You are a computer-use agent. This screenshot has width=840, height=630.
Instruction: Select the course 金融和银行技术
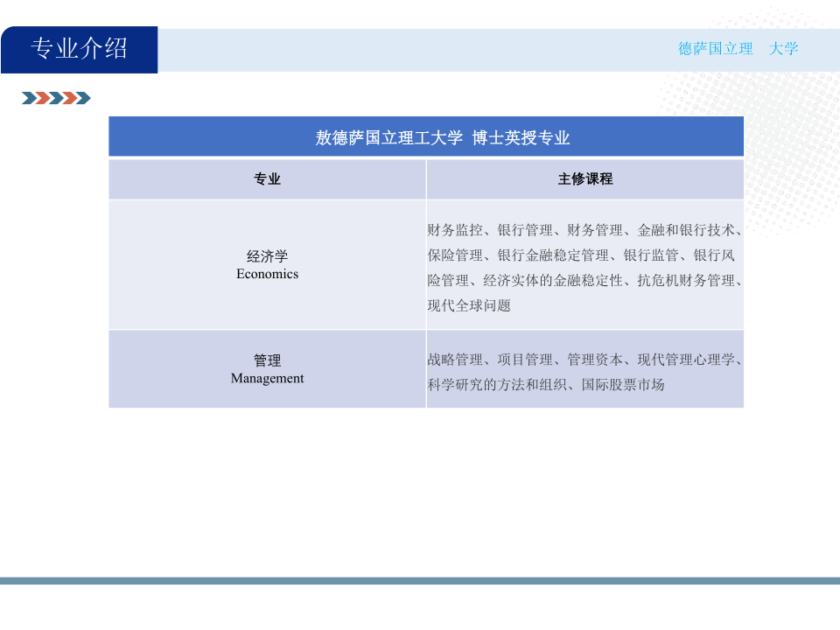click(686, 230)
